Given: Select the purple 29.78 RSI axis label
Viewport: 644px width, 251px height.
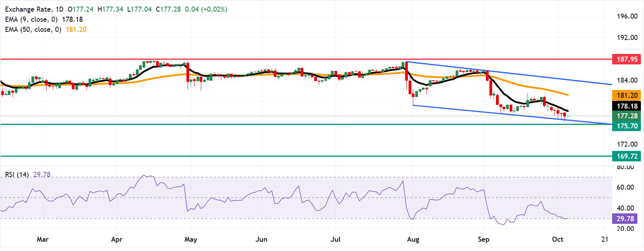Looking at the screenshot, I should (625, 219).
